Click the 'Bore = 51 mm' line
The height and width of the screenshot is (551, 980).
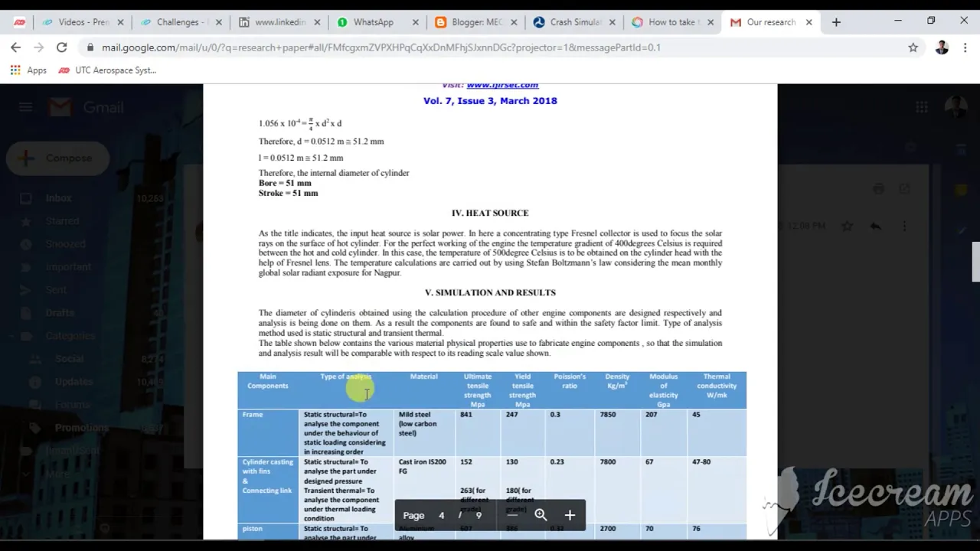tap(285, 184)
